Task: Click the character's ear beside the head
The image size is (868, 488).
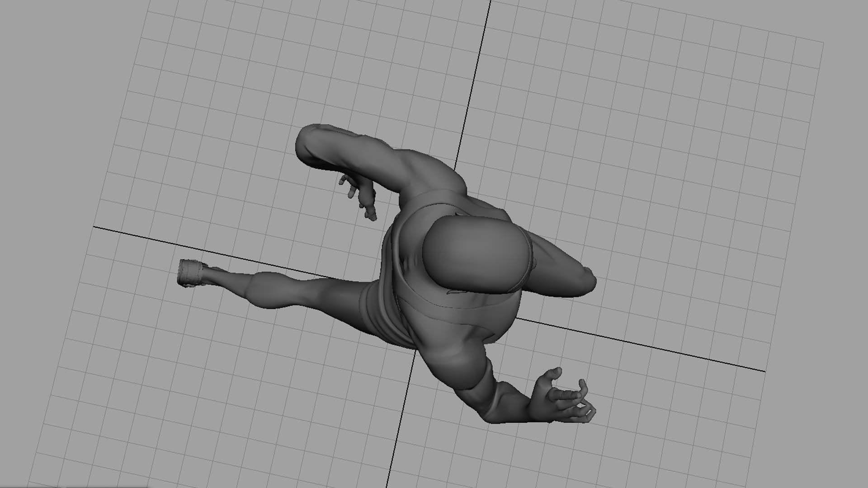Action: [534, 262]
